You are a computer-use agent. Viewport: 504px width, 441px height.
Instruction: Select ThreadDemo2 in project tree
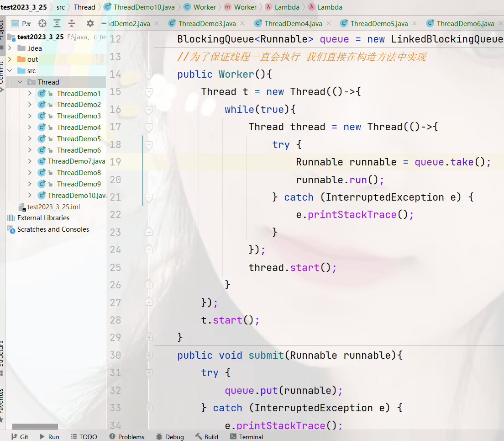click(x=79, y=105)
